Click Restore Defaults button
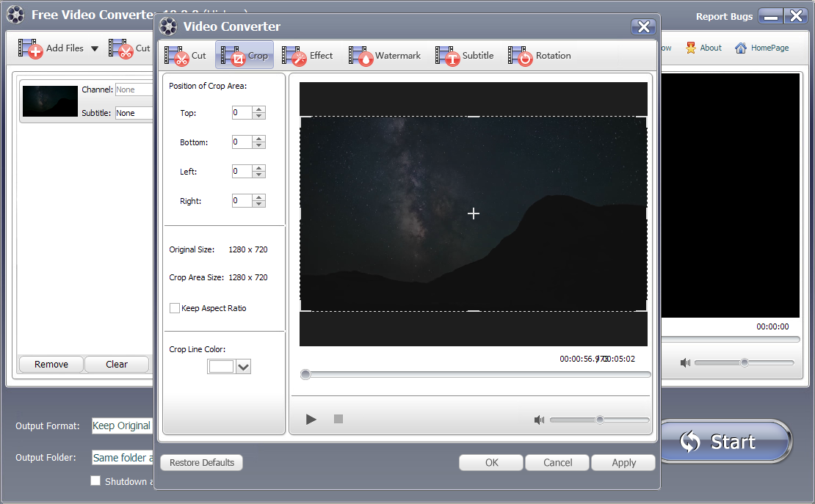Screen dimensions: 815x504 coord(202,462)
